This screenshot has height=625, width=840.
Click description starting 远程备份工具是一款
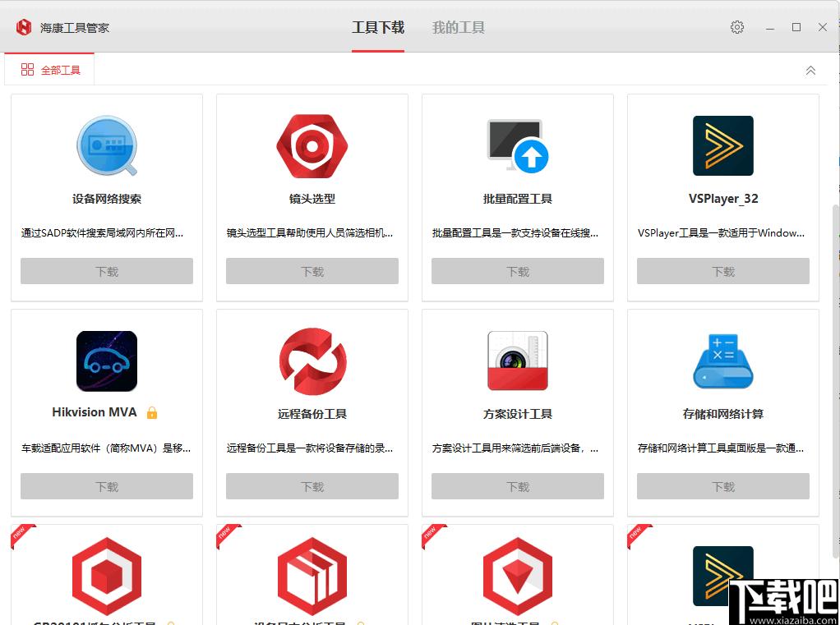(x=310, y=448)
